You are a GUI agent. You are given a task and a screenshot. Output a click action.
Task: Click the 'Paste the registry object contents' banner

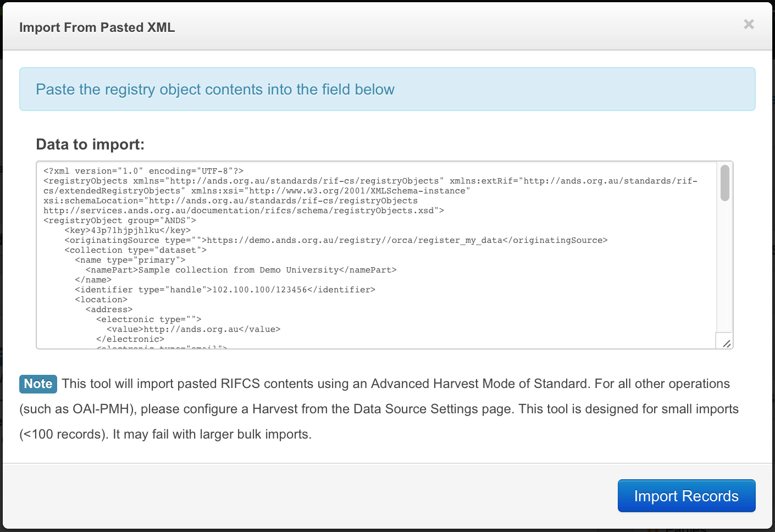click(215, 90)
